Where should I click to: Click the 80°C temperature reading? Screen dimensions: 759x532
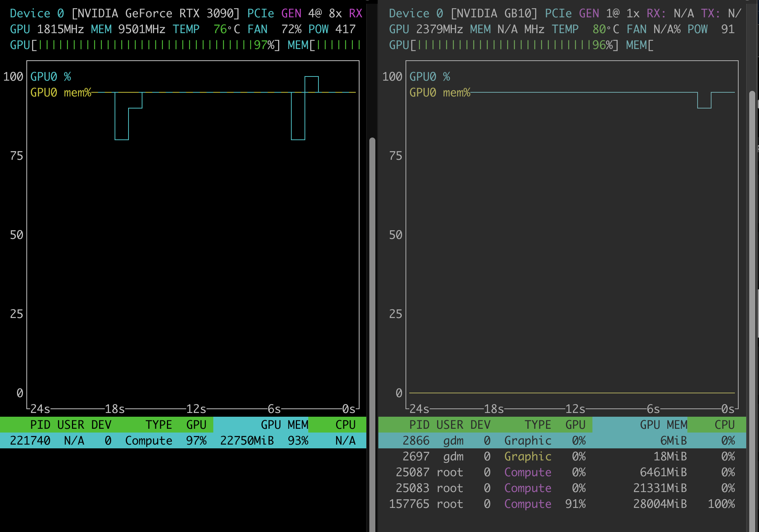[606, 29]
